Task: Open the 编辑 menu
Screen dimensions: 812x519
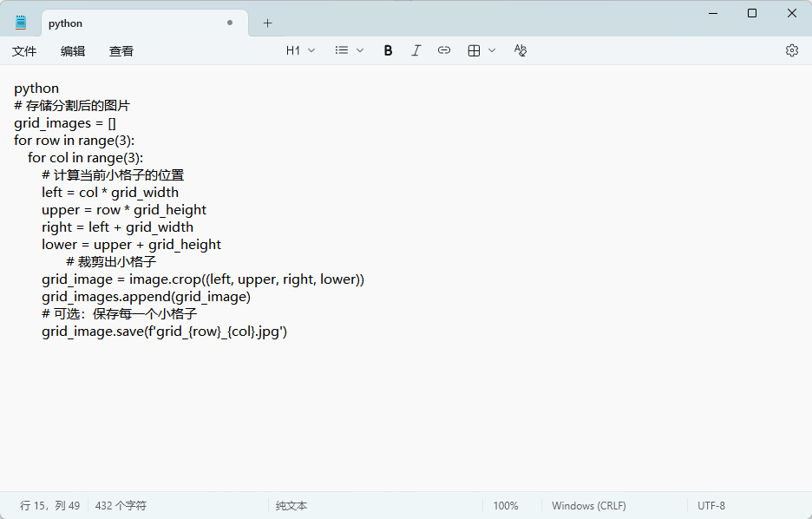Action: [x=73, y=50]
